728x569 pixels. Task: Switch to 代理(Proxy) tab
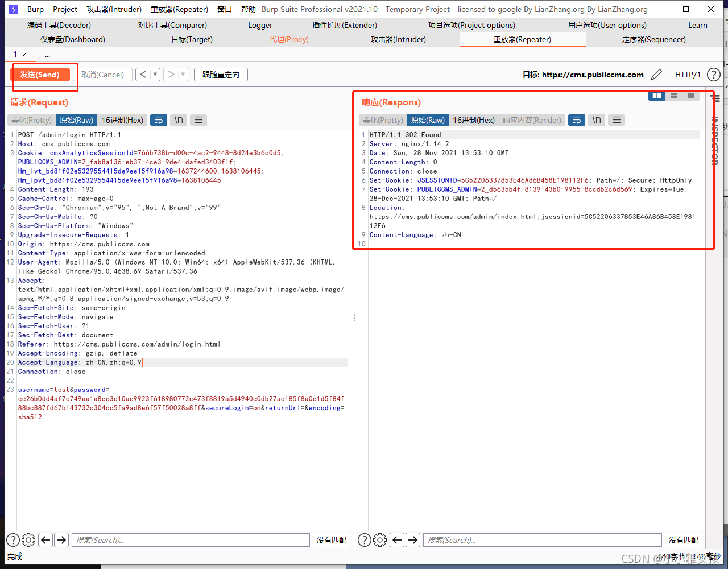pos(289,39)
